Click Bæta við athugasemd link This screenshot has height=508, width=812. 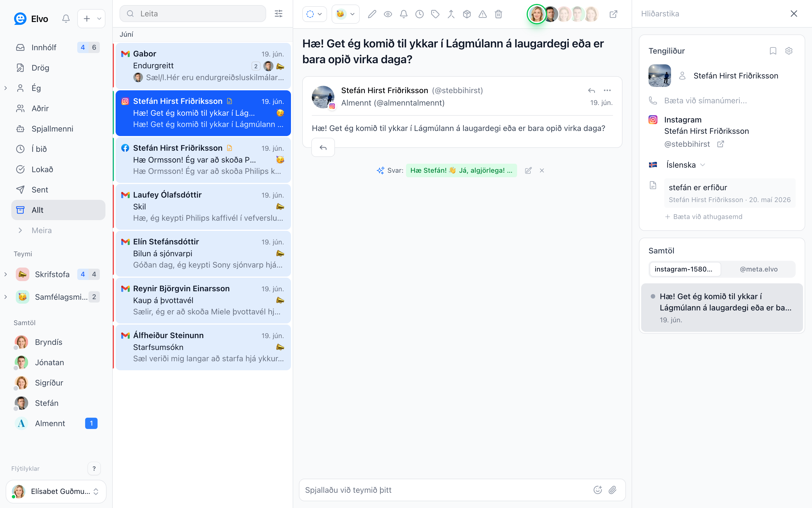pos(704,217)
